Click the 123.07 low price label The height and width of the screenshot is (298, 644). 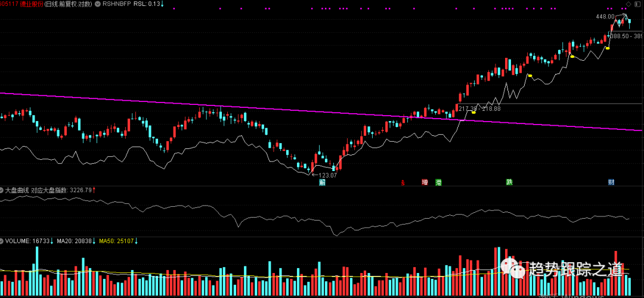[327, 175]
